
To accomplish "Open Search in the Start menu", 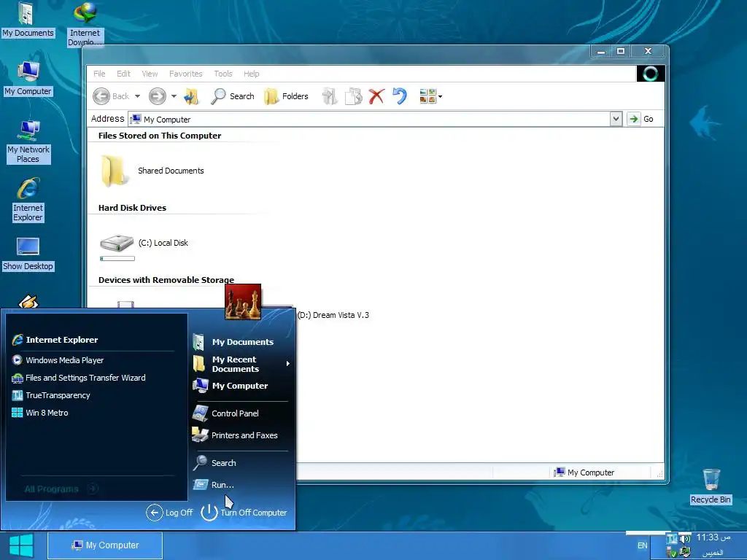I will (214, 463).
